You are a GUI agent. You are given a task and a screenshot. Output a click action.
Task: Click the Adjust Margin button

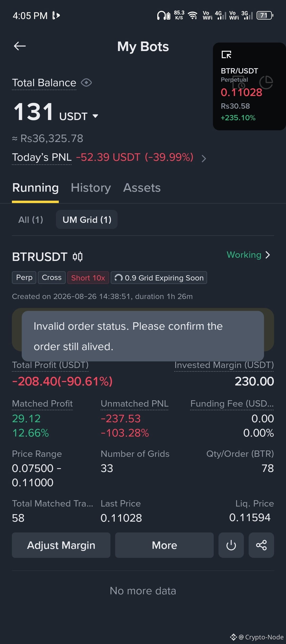61,545
